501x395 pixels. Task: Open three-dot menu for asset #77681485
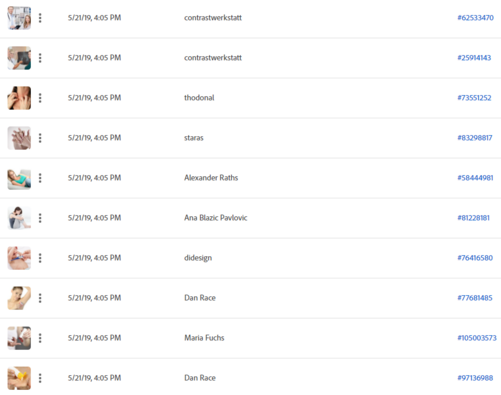coord(40,298)
